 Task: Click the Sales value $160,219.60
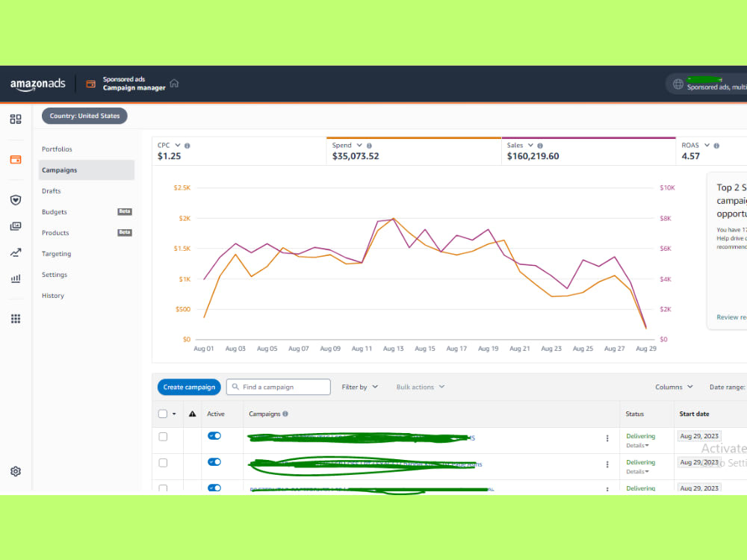(533, 156)
